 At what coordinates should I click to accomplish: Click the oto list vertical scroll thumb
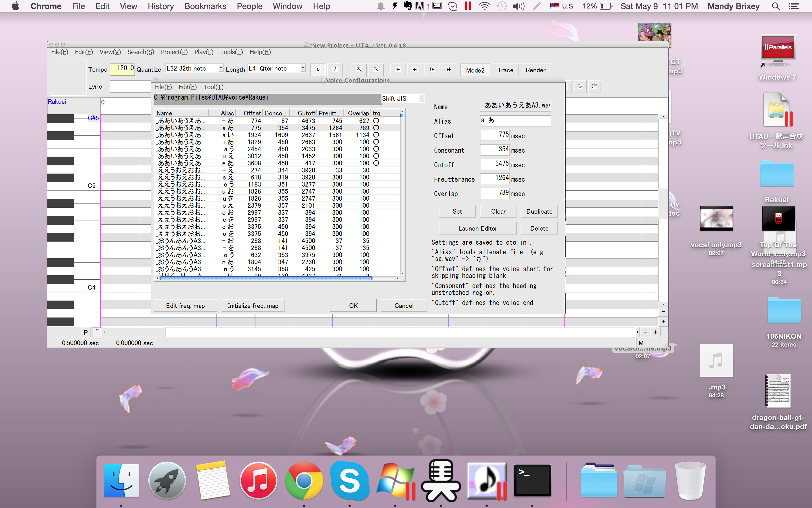402,115
